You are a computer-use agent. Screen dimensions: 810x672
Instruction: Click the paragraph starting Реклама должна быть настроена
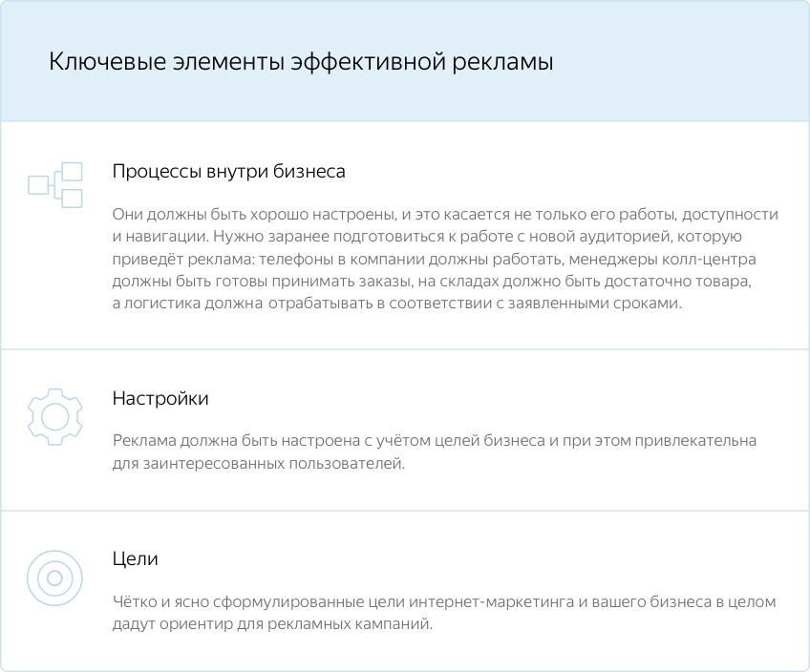click(435, 451)
